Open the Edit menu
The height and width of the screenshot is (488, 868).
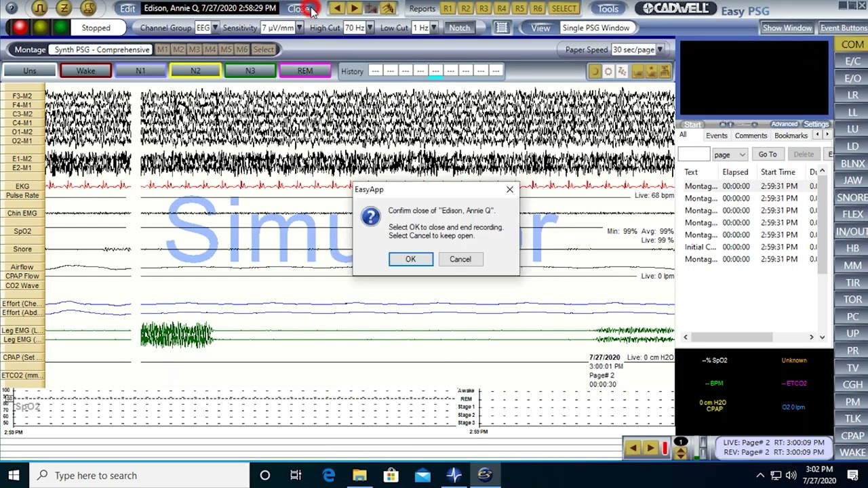pos(127,8)
